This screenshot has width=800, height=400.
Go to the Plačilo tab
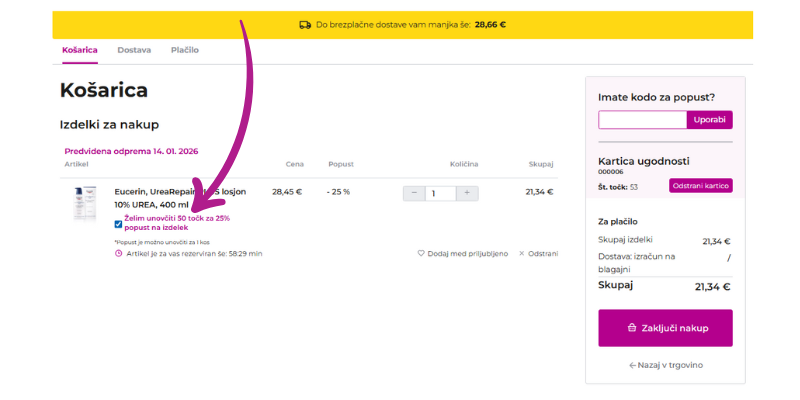coord(185,50)
